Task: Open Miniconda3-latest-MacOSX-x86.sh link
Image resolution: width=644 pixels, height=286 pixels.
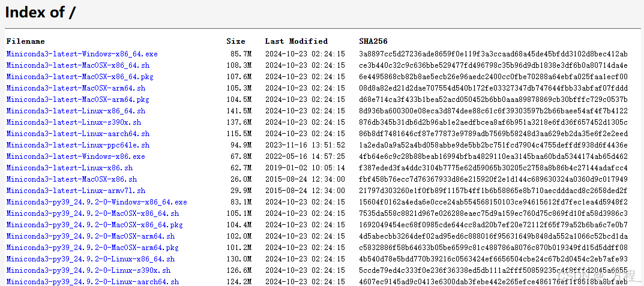Action: 71,179
